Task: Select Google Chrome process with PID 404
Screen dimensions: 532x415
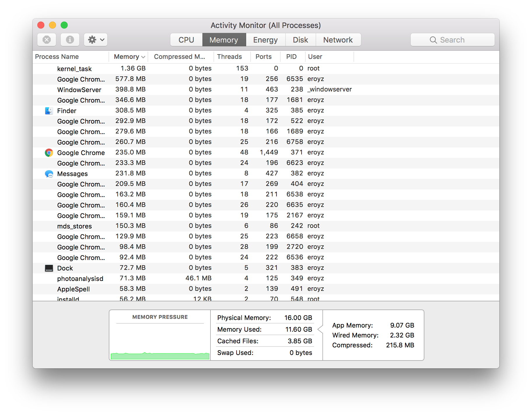Action: (x=266, y=184)
